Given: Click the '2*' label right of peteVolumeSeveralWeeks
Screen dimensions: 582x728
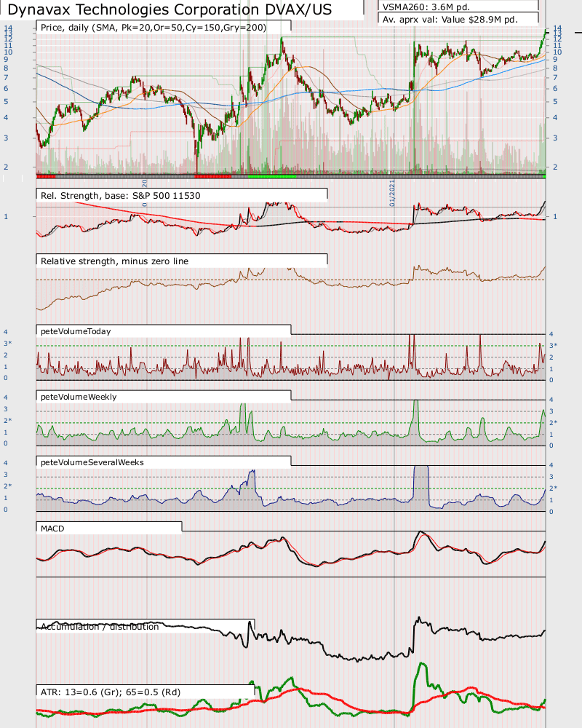Looking at the screenshot, I should [553, 488].
